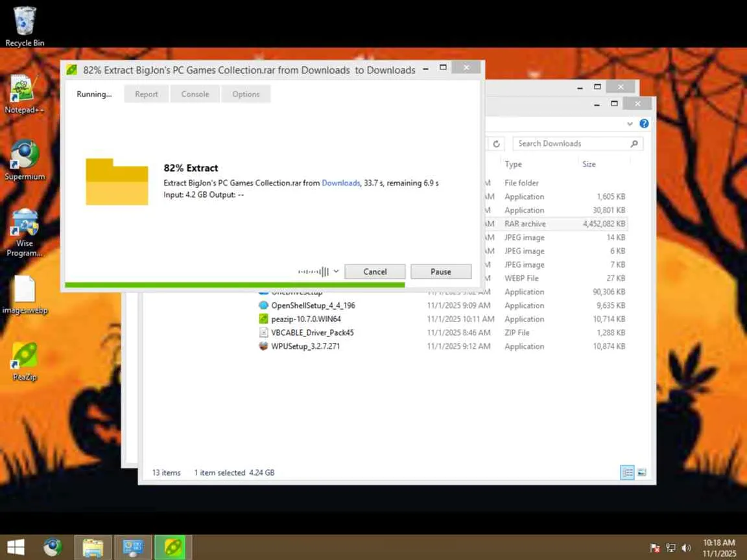
Task: Sort Explorer files by Size column
Action: (589, 164)
